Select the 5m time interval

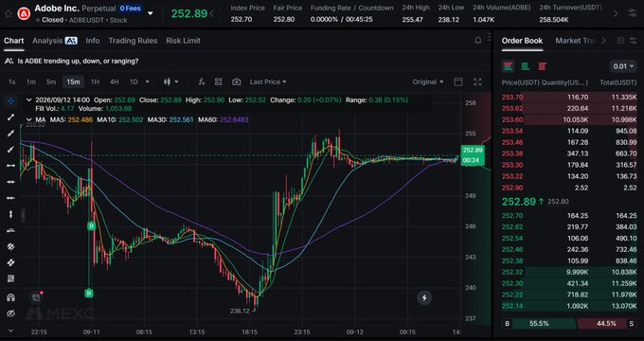[x=51, y=81]
